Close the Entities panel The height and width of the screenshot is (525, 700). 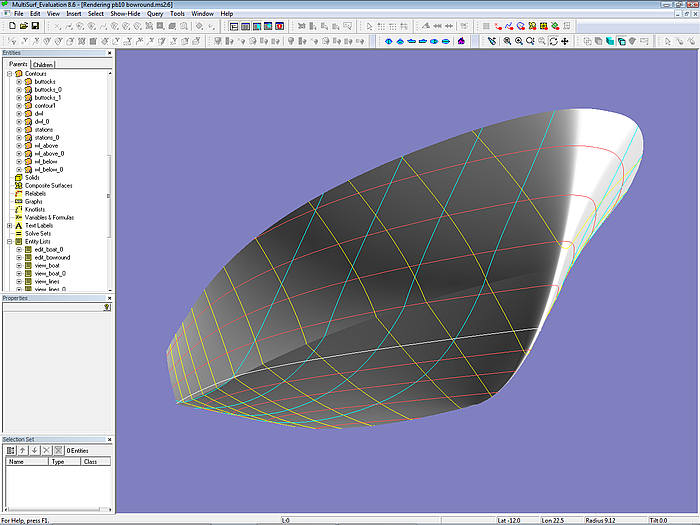[111, 53]
